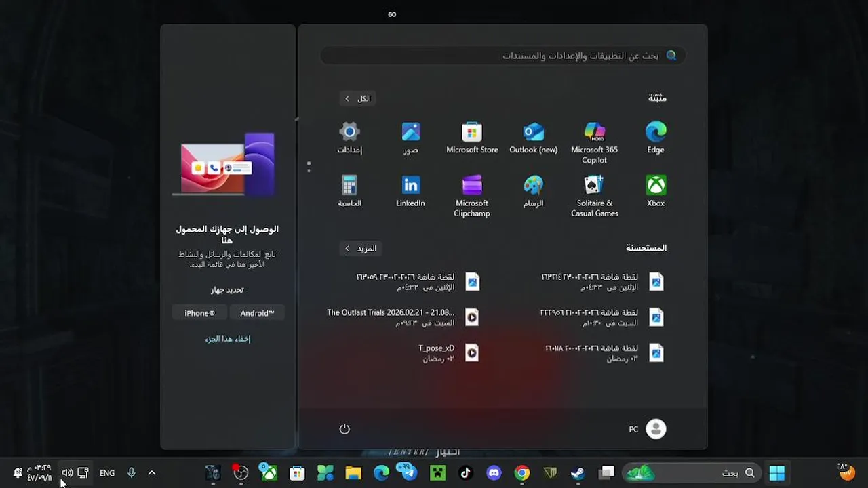
Task: Open screenshot file ending in ١٦٠١٨
Action: click(x=606, y=352)
